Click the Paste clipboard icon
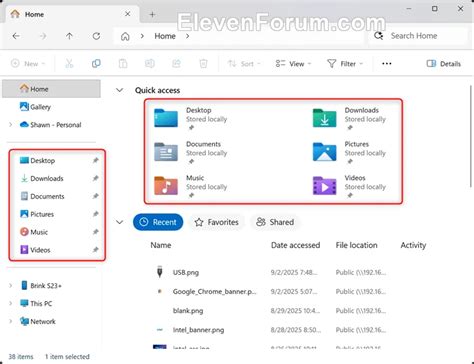This screenshot has height=364, width=474. point(123,63)
